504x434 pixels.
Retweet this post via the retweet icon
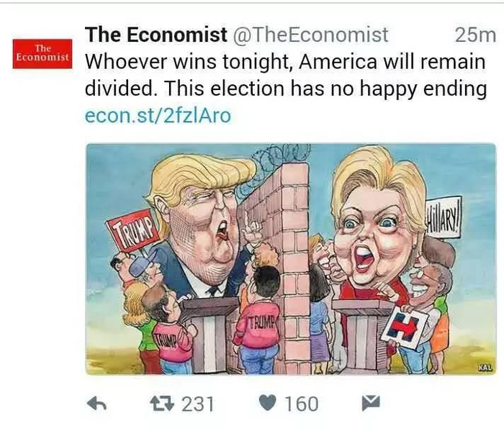point(163,404)
